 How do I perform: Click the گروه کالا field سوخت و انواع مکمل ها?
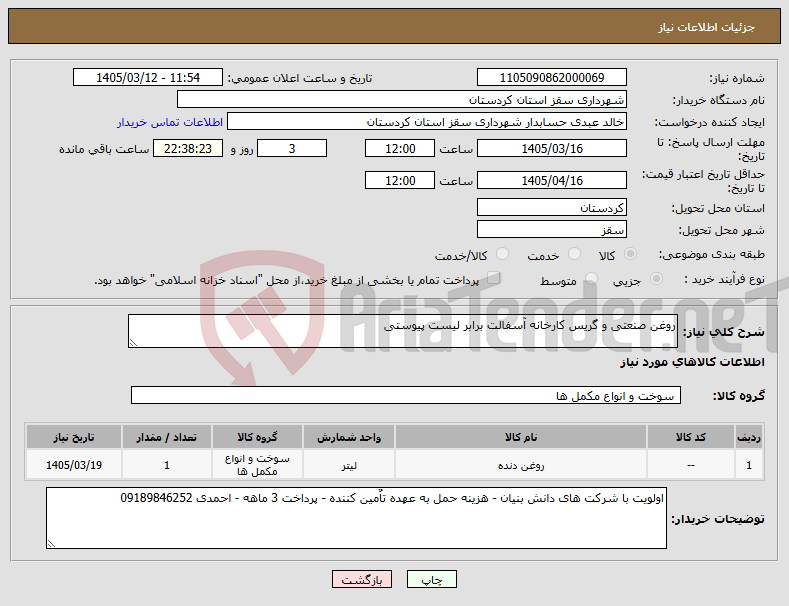pyautogui.click(x=406, y=396)
